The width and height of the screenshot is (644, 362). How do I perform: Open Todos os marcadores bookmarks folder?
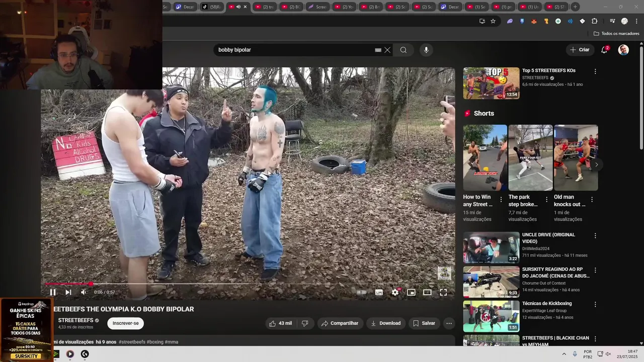pyautogui.click(x=616, y=34)
